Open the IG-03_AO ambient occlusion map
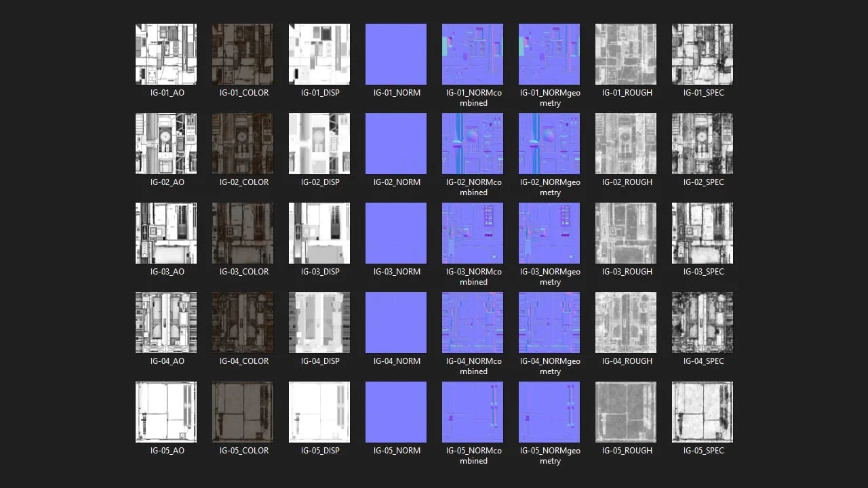 (x=166, y=233)
